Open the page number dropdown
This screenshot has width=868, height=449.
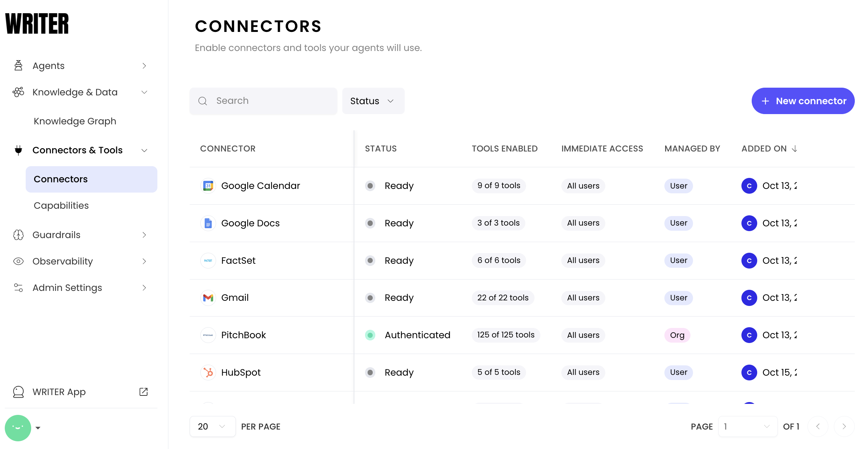coord(747,426)
